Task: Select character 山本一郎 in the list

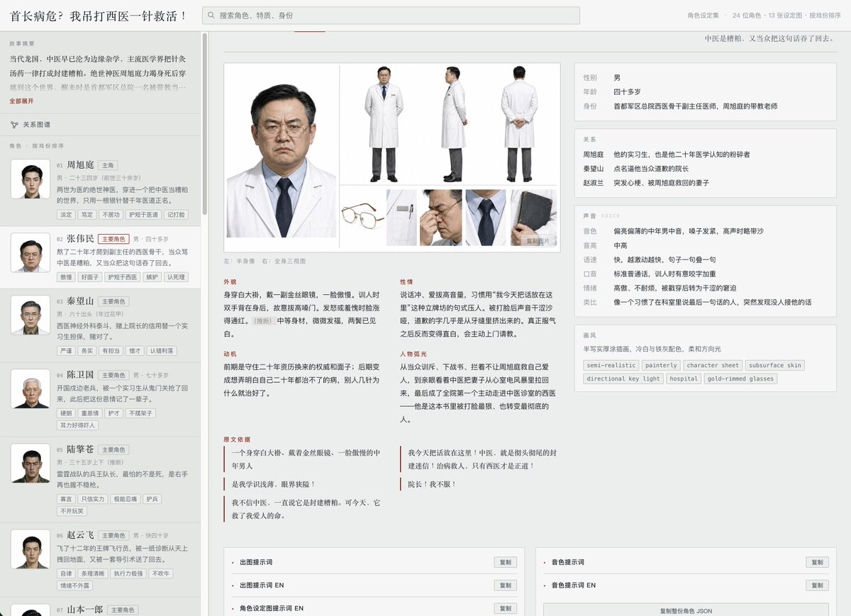Action: [x=100, y=608]
